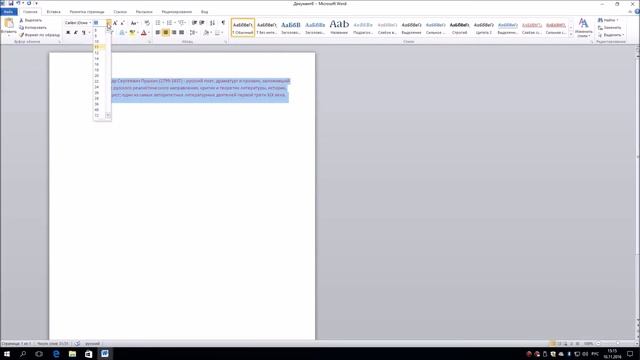Choose font size 20 in list
This screenshot has height=360, width=640.
pos(100,76)
